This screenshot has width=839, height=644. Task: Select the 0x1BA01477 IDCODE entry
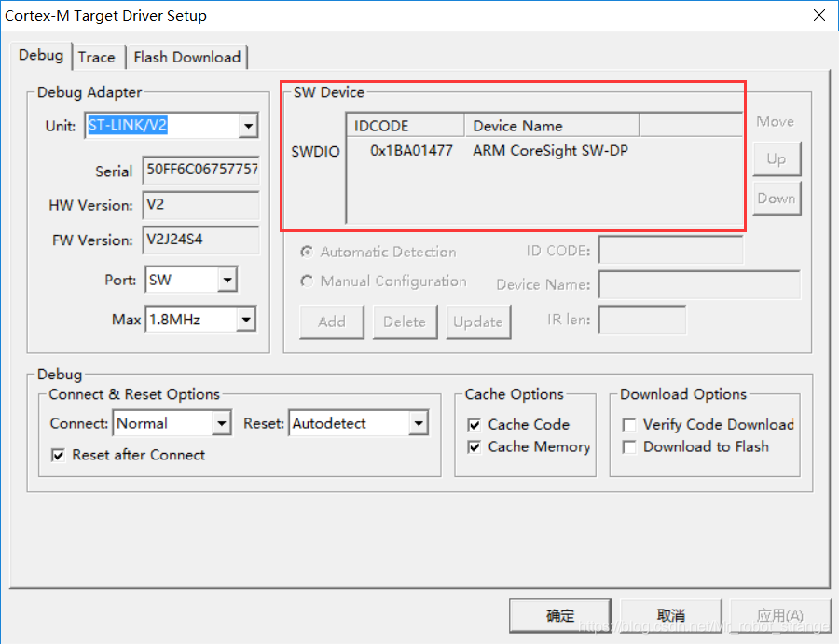(x=411, y=151)
